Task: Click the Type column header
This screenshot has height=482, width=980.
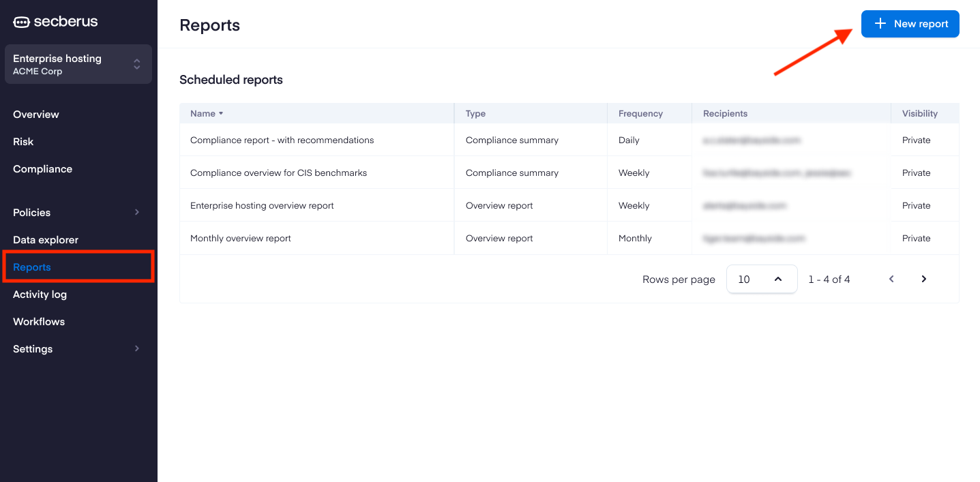Action: coord(475,114)
